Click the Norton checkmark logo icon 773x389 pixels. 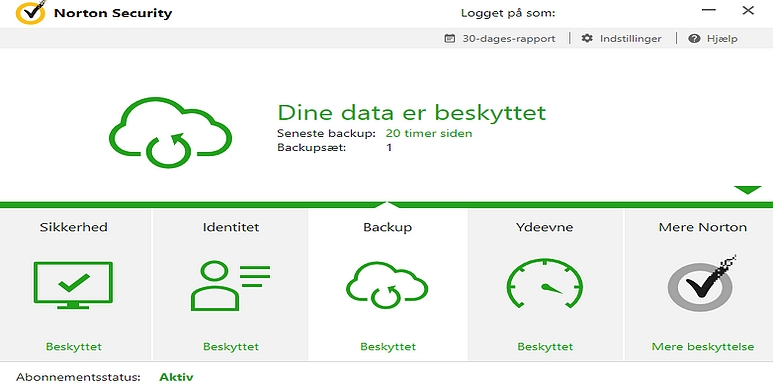tap(31, 12)
